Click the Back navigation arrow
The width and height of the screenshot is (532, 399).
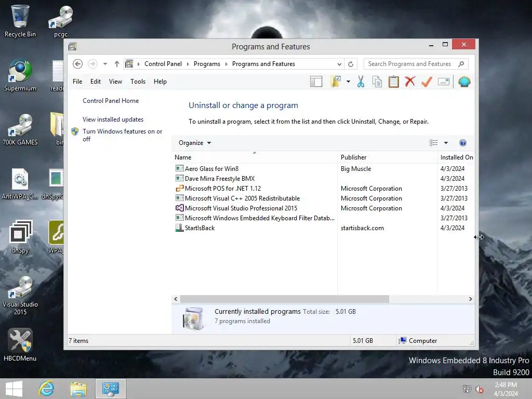[x=78, y=64]
